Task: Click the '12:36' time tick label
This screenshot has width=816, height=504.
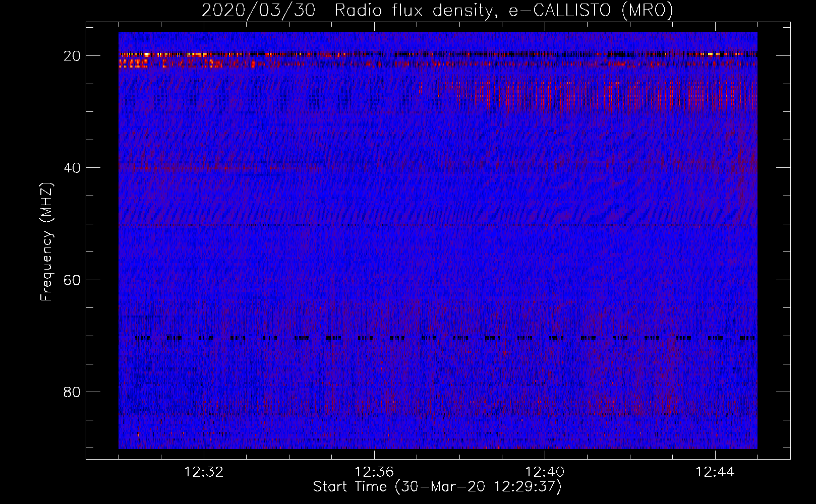Action: click(374, 472)
